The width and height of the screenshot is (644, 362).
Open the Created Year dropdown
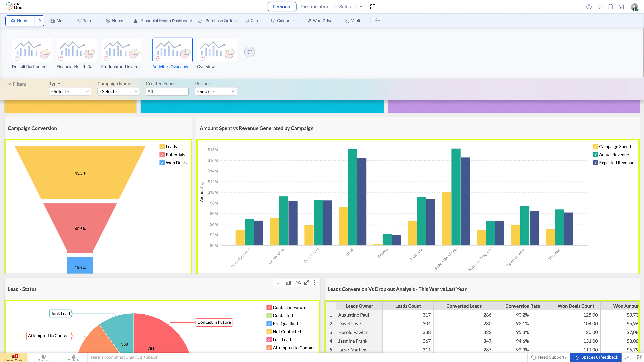pyautogui.click(x=167, y=92)
